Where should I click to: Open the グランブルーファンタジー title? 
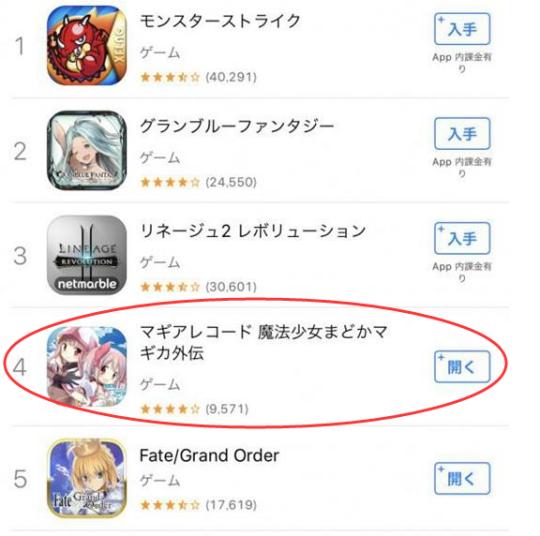point(237,126)
